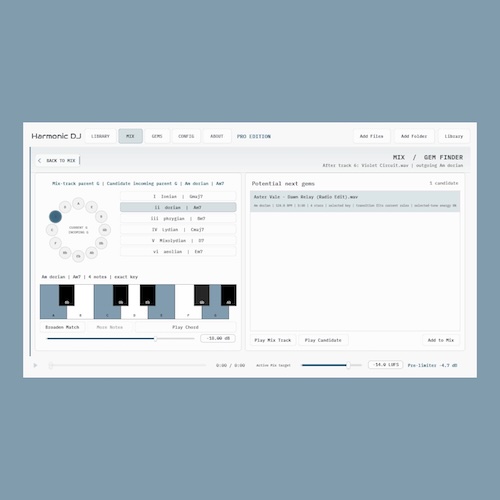Choose the iii phrygian Bm7 mode row

pyautogui.click(x=178, y=218)
